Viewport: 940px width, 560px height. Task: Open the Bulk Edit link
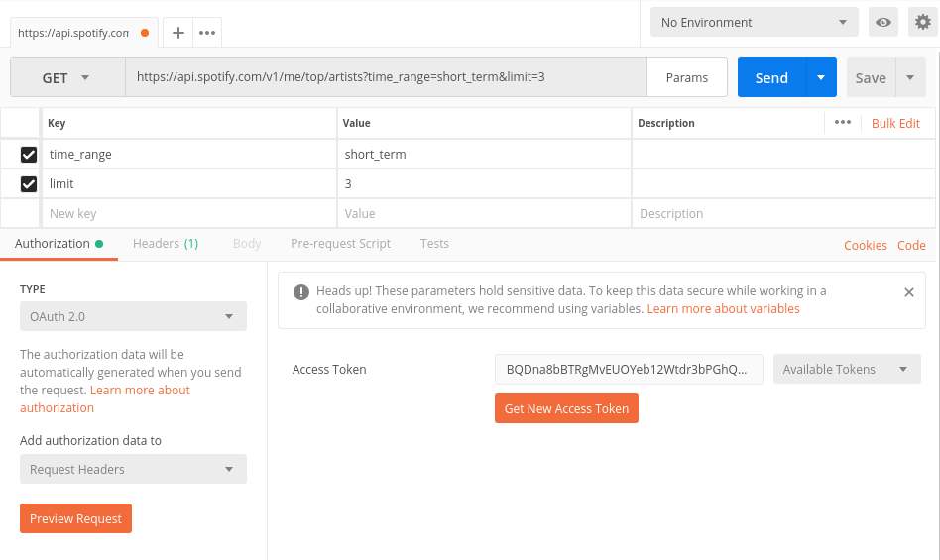895,123
